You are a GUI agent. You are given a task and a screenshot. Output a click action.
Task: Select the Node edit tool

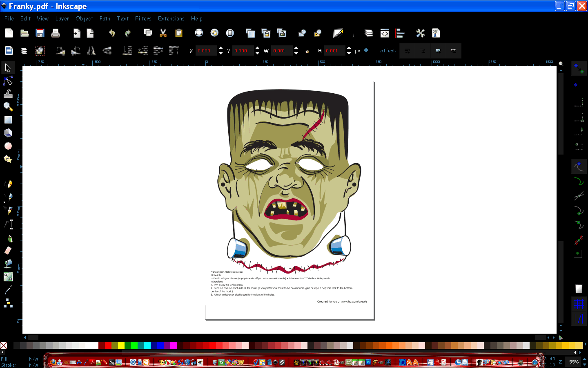pyautogui.click(x=8, y=81)
